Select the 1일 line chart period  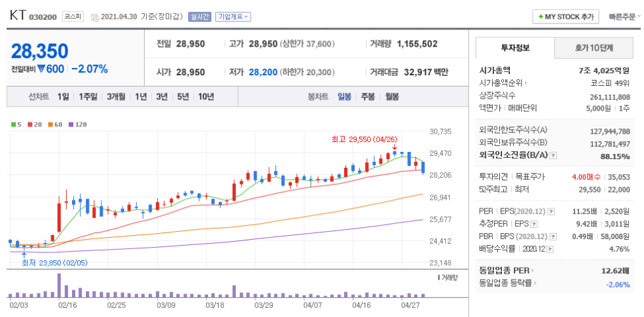coord(63,97)
